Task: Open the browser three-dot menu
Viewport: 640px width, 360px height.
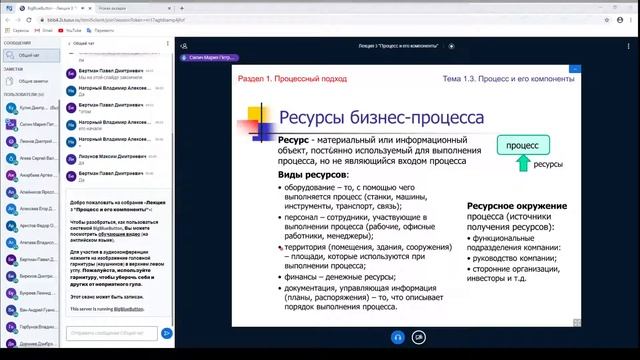Action: [x=631, y=20]
